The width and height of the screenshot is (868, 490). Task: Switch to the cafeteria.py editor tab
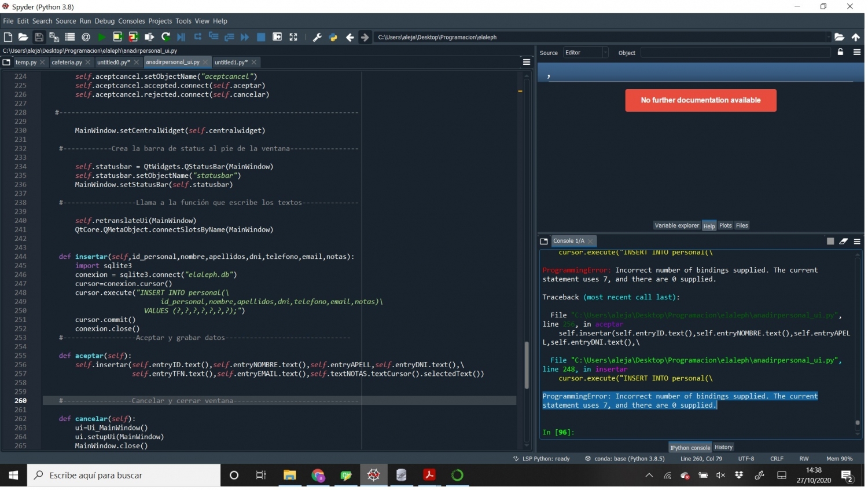[x=67, y=62]
